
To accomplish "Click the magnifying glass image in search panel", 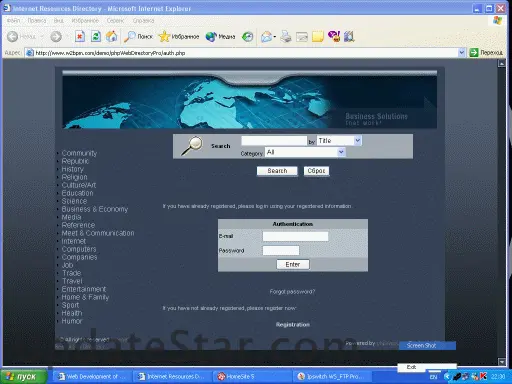I will (192, 146).
